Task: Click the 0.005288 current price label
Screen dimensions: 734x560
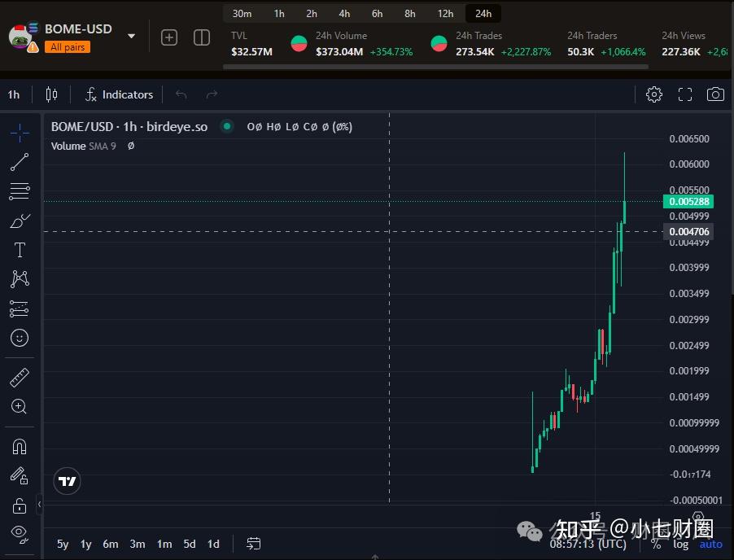Action: pos(688,201)
